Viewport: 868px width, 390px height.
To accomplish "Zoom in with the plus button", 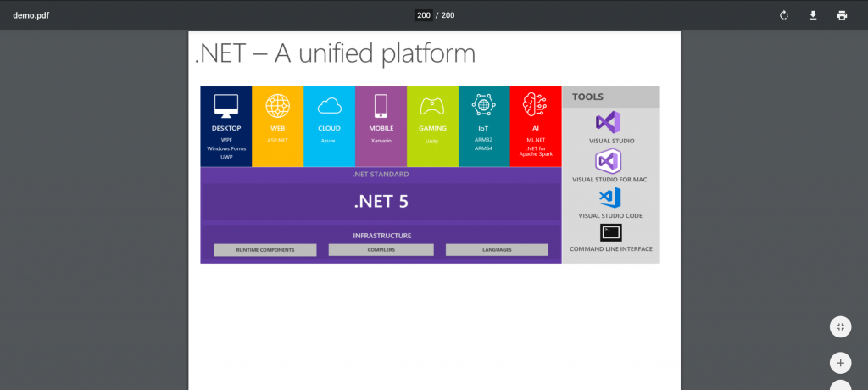I will (840, 364).
